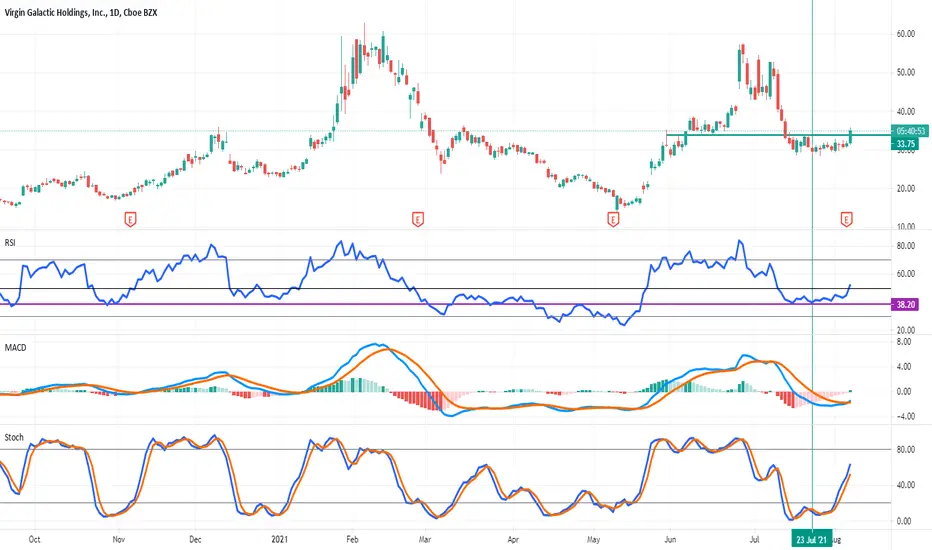The width and height of the screenshot is (932, 550).
Task: Select the Stoch indicator label
Action: [14, 438]
